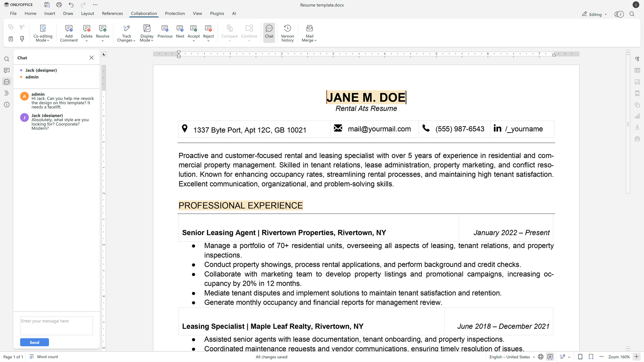Click the Previous change button

point(165,32)
